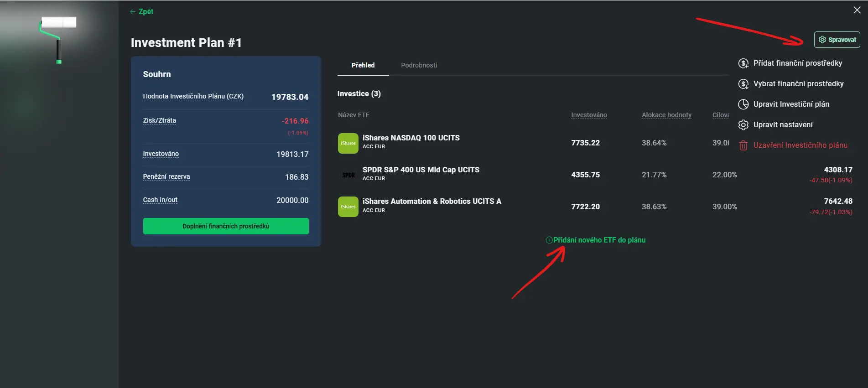This screenshot has width=868, height=388.
Task: Click the current value 4308.17
Action: [838, 170]
